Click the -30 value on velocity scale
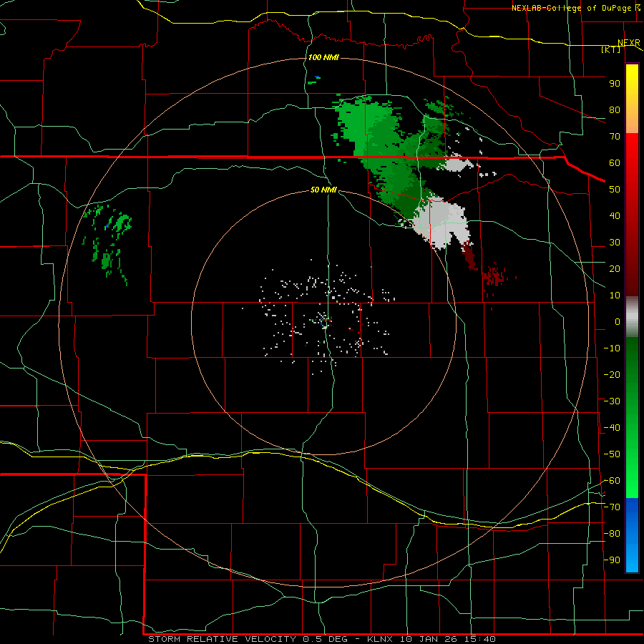 pyautogui.click(x=612, y=401)
